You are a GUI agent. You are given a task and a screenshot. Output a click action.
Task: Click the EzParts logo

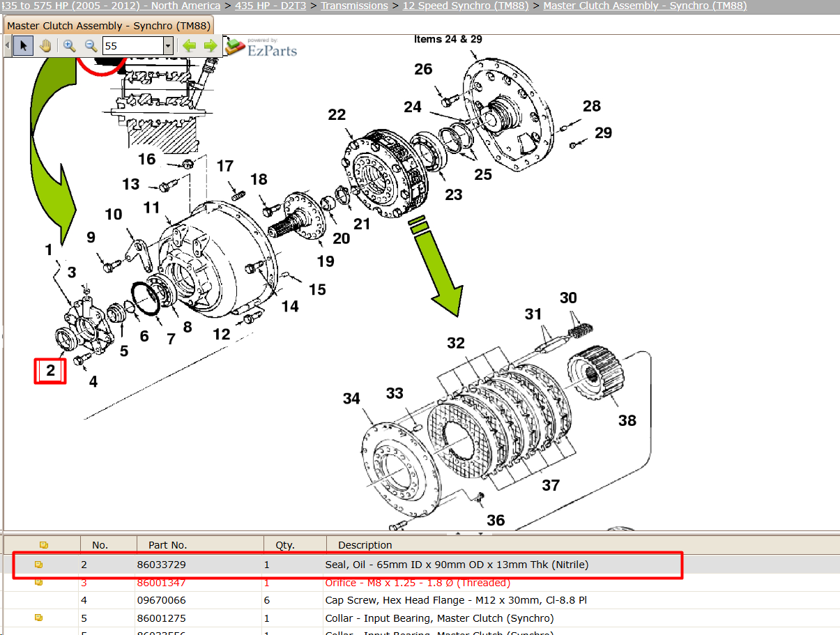click(262, 47)
